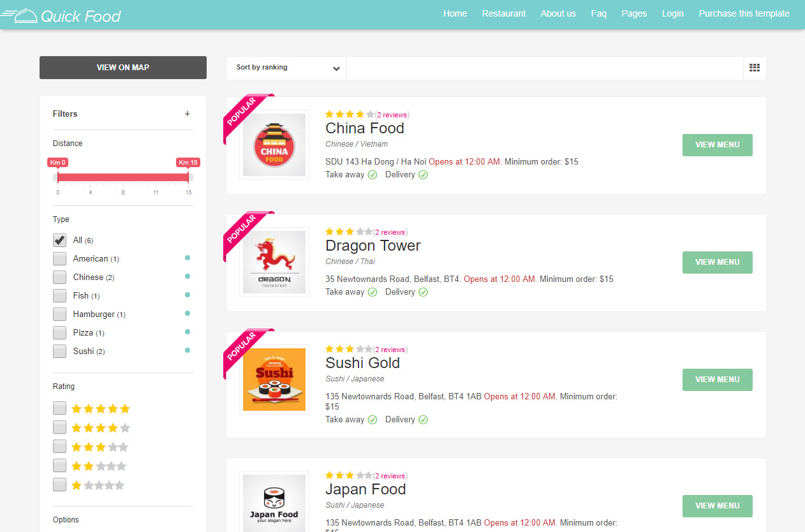Open the Pages menu in navbar
The width and height of the screenshot is (805, 532).
point(634,14)
